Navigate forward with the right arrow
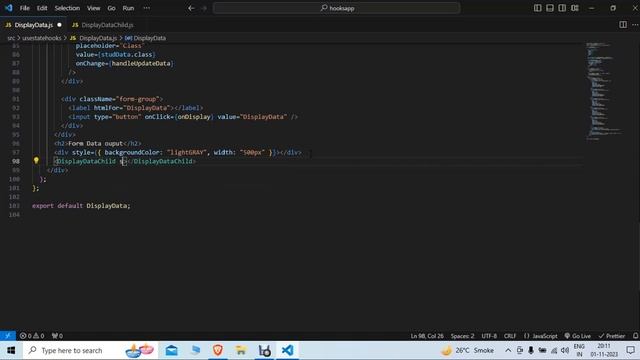This screenshot has height=360, width=640. point(204,8)
